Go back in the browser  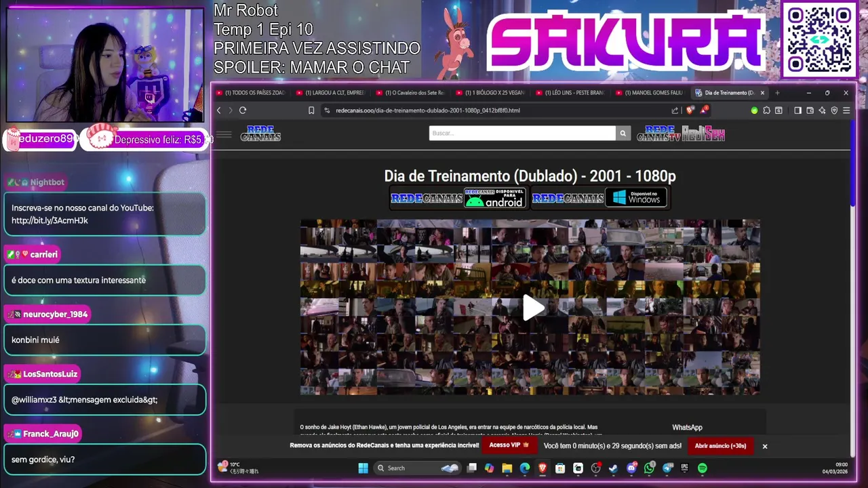(x=218, y=110)
